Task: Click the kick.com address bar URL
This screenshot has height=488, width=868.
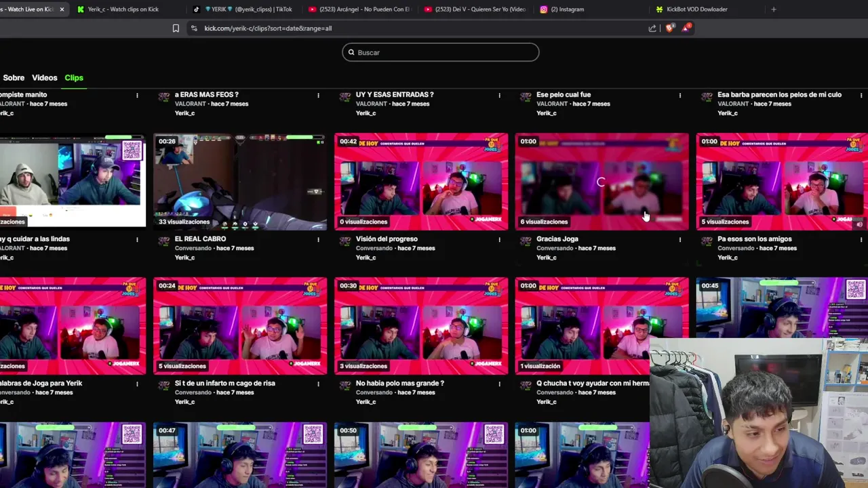Action: coord(268,28)
